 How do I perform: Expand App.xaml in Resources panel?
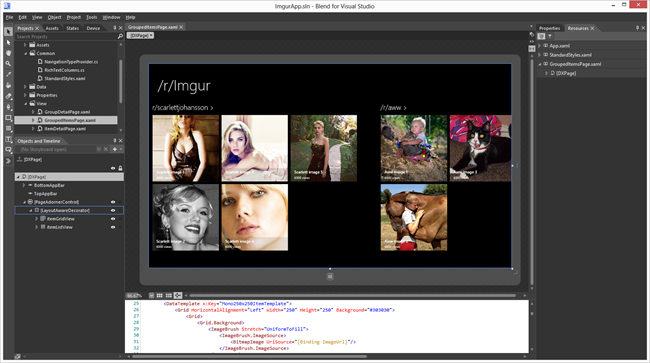coord(540,46)
